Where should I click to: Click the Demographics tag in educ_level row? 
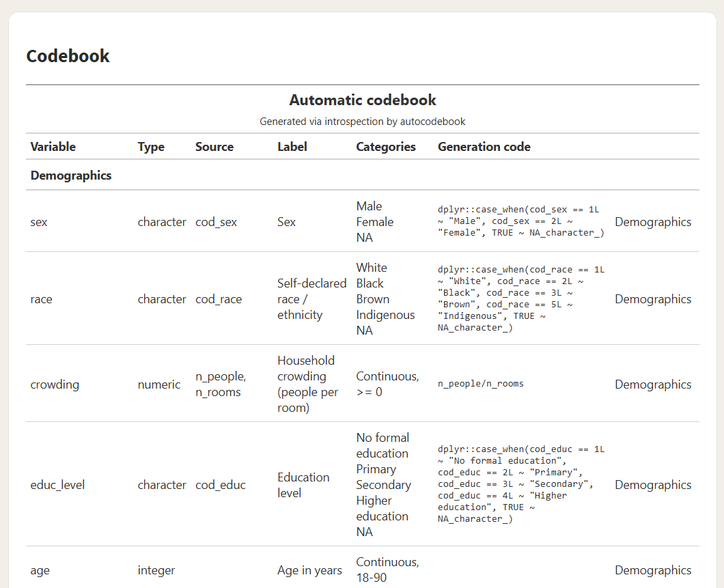[x=653, y=485]
